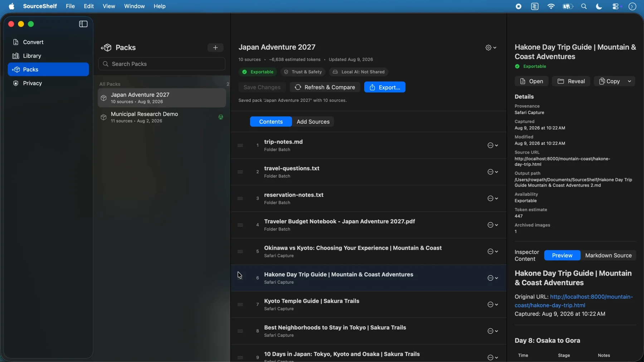Open actions menu for Hakone Day Trip Guide

(x=493, y=278)
